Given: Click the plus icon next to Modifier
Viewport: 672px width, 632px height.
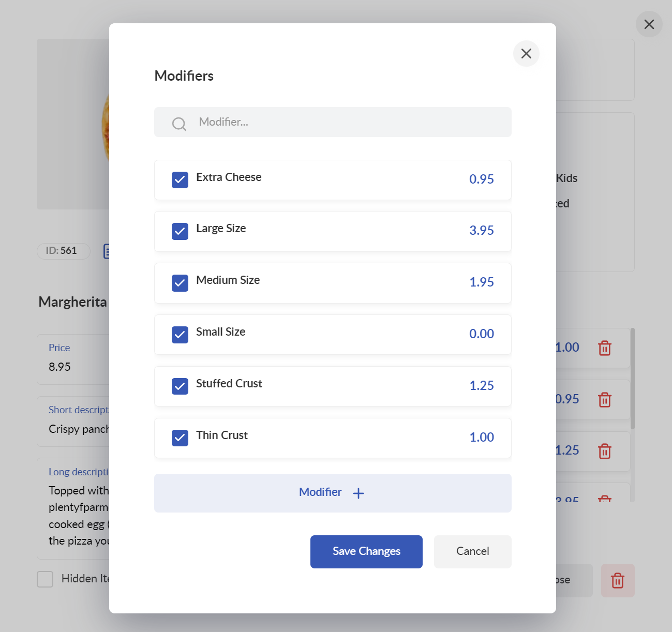Looking at the screenshot, I should pyautogui.click(x=359, y=493).
